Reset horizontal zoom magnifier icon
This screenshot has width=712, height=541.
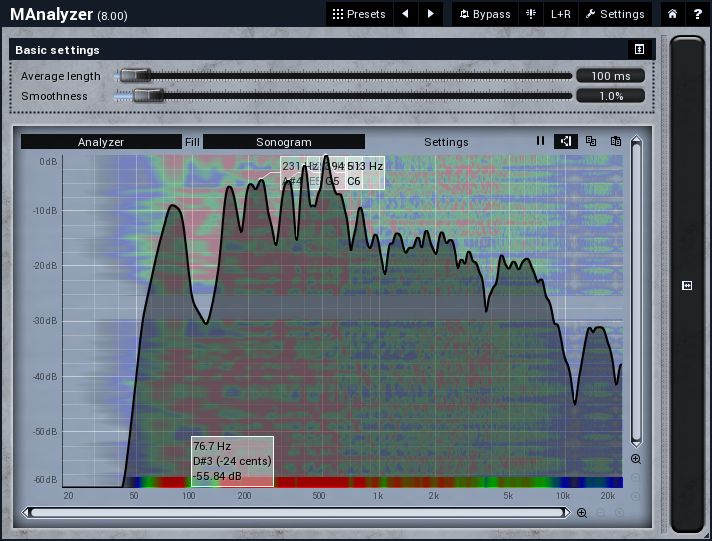point(620,513)
